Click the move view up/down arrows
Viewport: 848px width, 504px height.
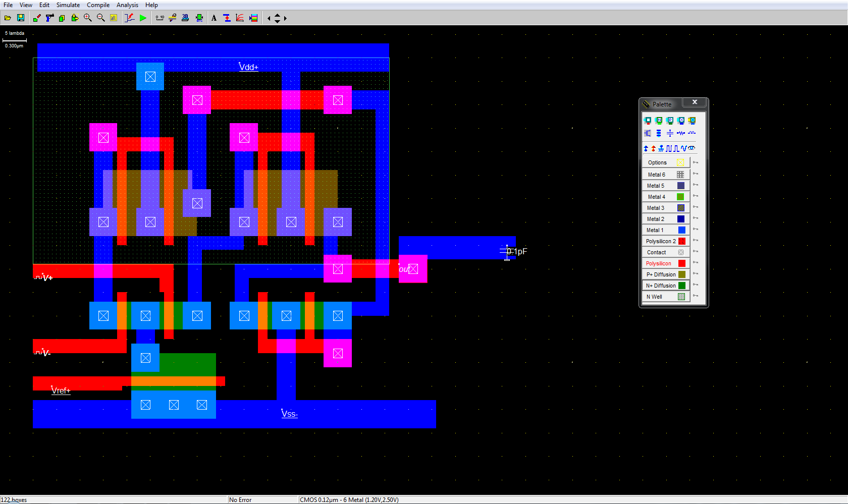tap(277, 18)
